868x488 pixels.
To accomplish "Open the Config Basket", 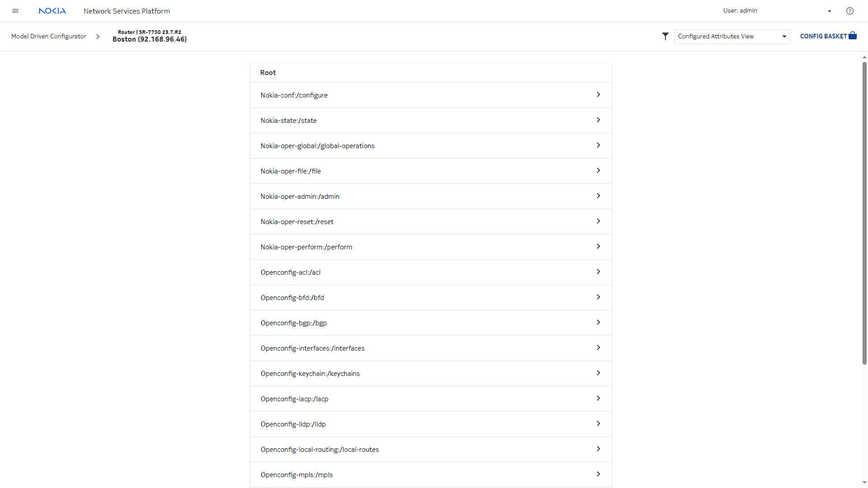I will [828, 36].
